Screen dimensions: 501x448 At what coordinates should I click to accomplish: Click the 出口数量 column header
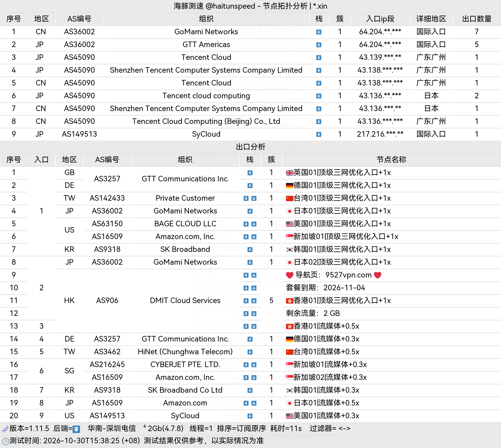coord(477,19)
